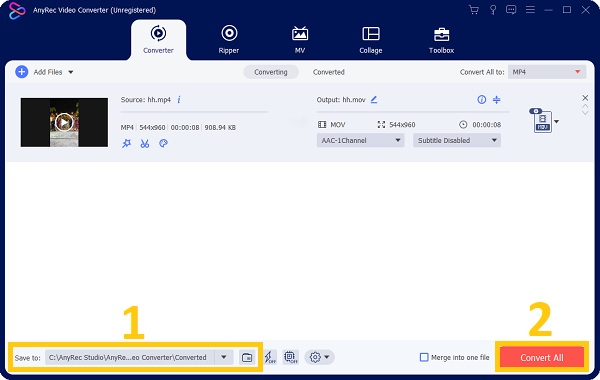Open the gear preferences settings dropdown
This screenshot has width=600, height=380.
pos(320,357)
